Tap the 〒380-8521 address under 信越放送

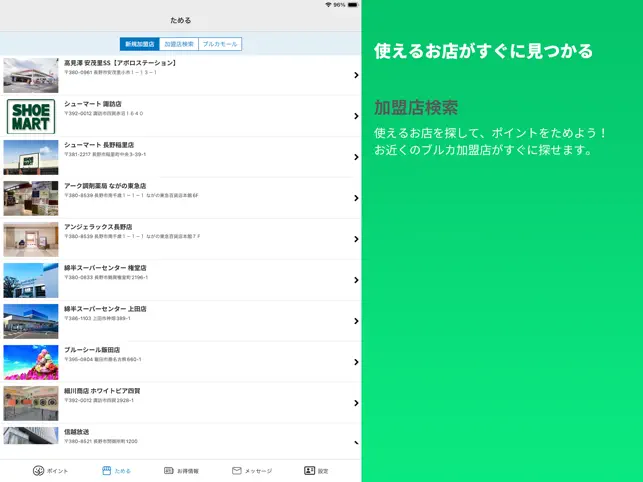click(101, 441)
